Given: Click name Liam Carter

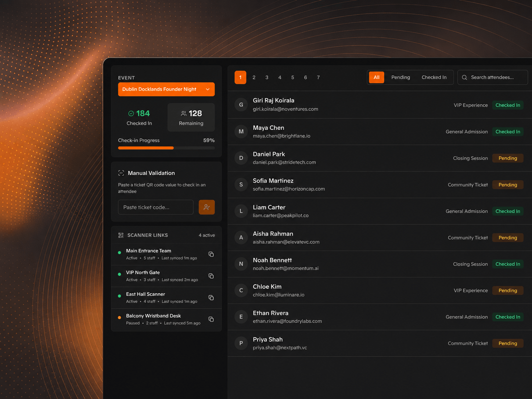Looking at the screenshot, I should [x=269, y=207].
